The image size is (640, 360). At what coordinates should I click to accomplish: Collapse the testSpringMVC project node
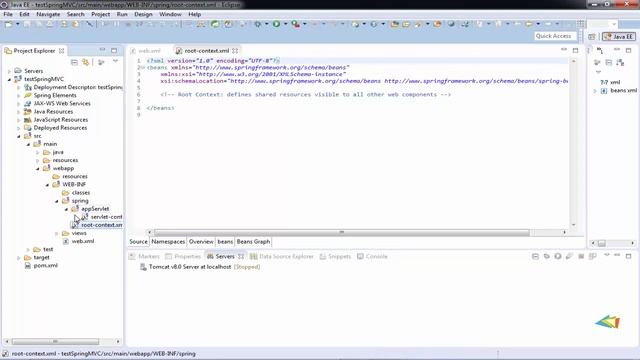click(9, 79)
